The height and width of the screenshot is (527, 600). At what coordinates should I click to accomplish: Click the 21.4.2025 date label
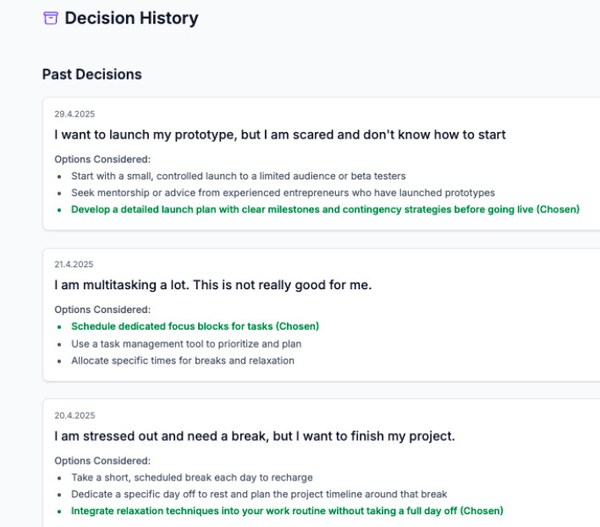[x=75, y=264]
